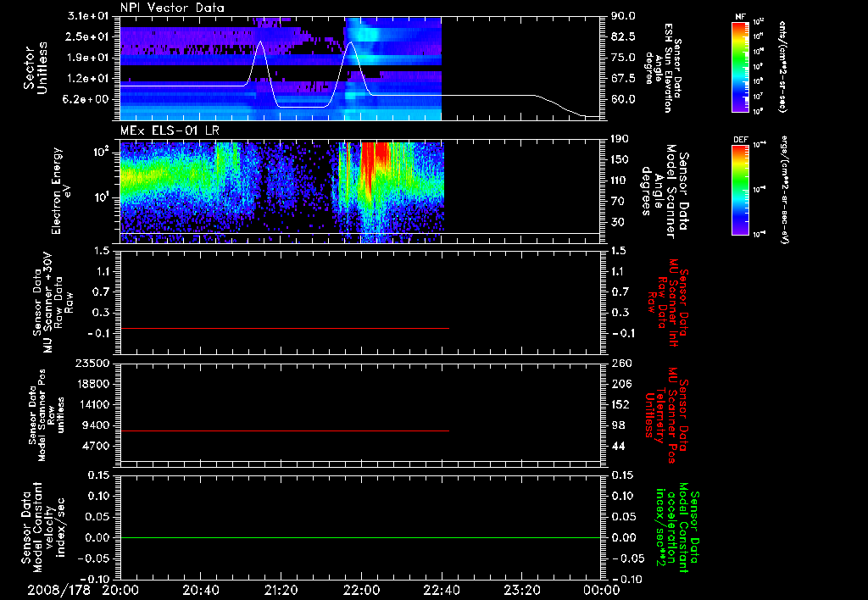Click the 21:20 time axis label
This screenshot has height=600, width=868.
click(281, 590)
